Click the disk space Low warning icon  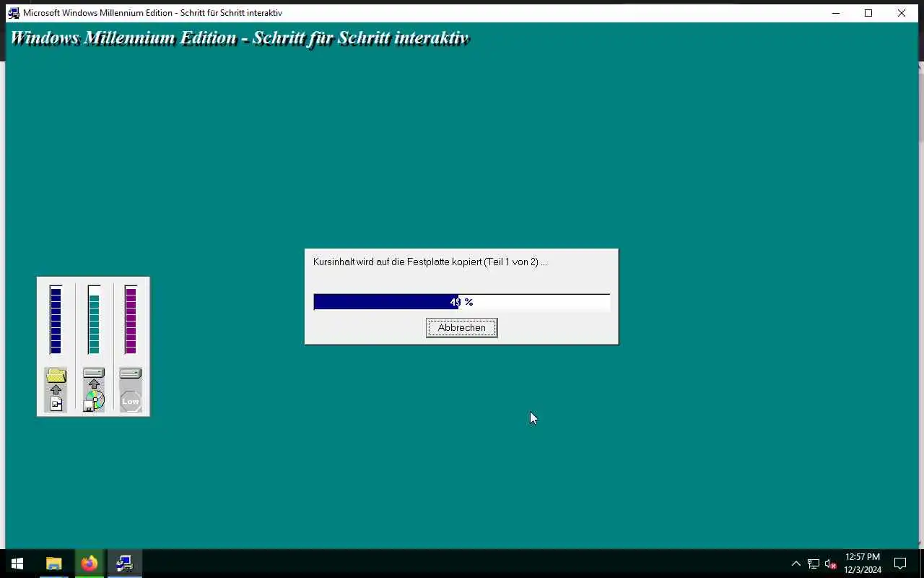[131, 389]
